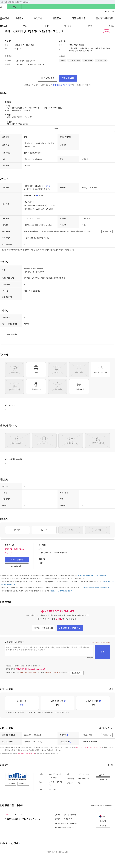The image size is (115, 868).
Task: Click the 필기 selection method box
Action: (x=71, y=530)
